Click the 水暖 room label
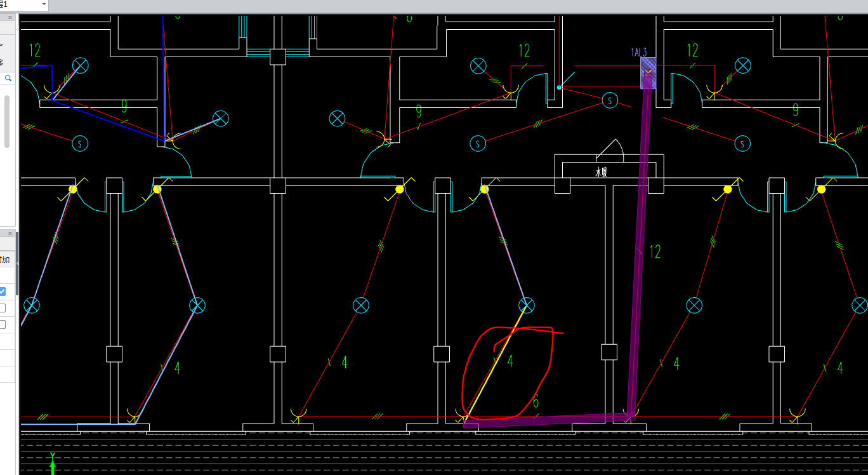Image resolution: width=868 pixels, height=475 pixels. [601, 171]
